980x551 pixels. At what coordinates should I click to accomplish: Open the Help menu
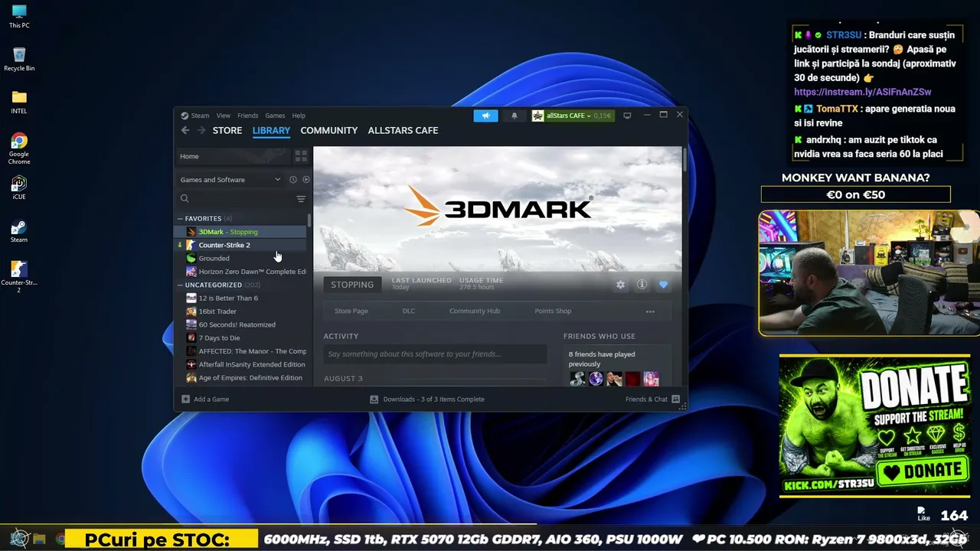coord(299,116)
